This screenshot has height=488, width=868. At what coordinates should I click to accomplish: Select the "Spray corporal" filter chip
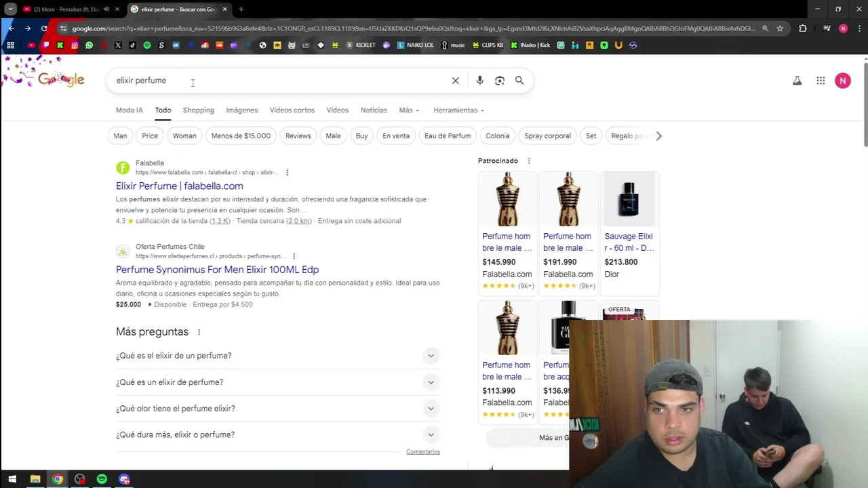click(547, 136)
